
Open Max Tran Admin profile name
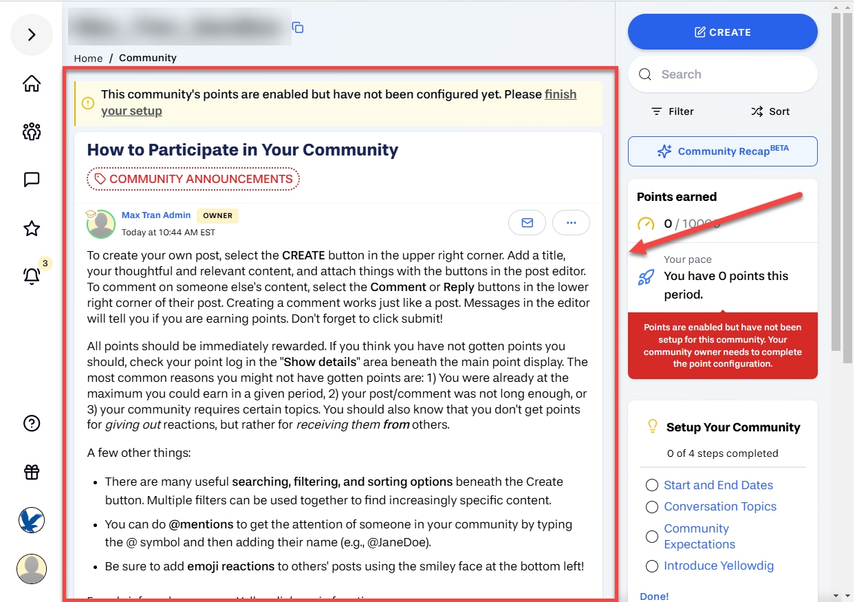click(x=156, y=215)
